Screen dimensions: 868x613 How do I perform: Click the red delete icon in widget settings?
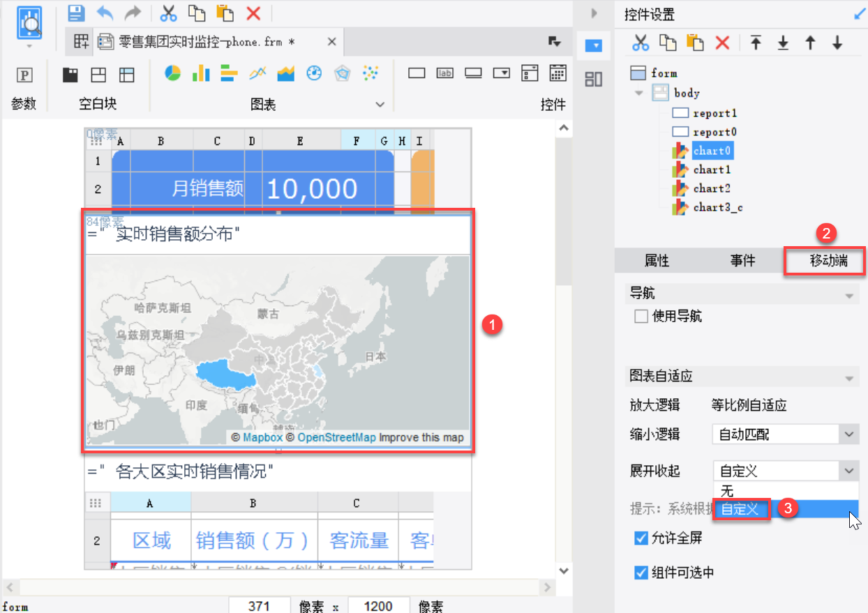(722, 43)
